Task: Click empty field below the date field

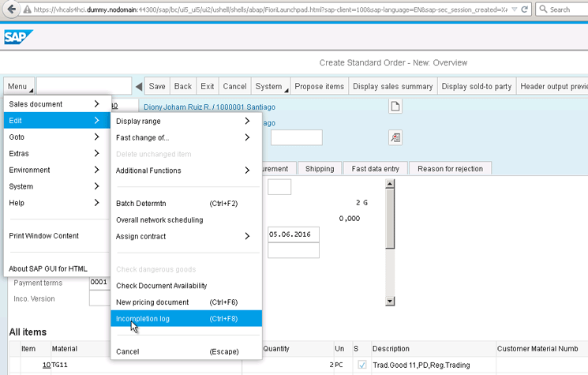Action: [x=294, y=250]
